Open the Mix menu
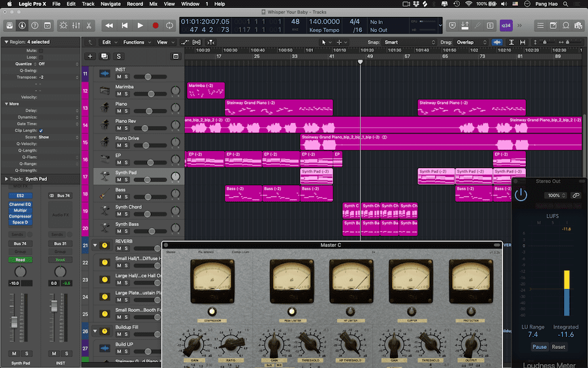The image size is (588, 368). point(154,4)
